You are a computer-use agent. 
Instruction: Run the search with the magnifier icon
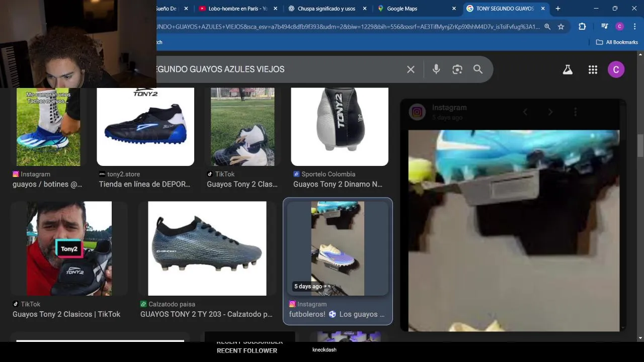pyautogui.click(x=478, y=69)
